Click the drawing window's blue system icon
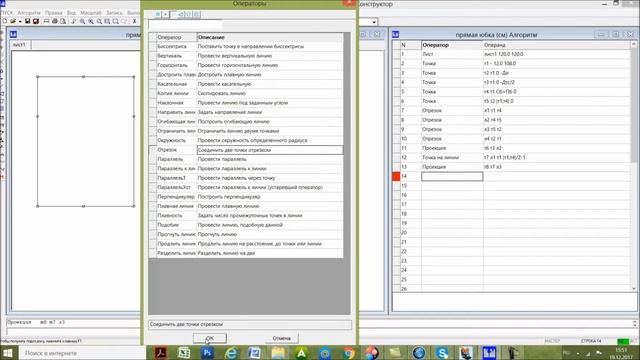This screenshot has height=360, width=640. point(13,34)
